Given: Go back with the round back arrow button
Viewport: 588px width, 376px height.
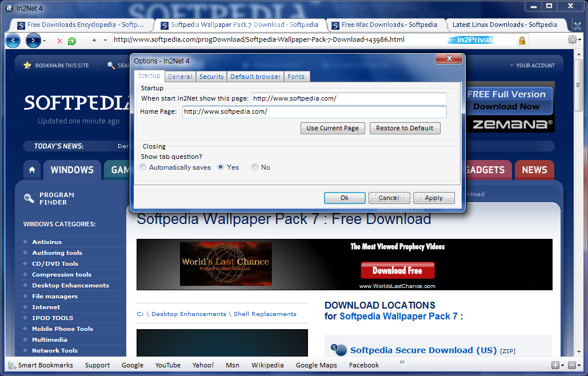Looking at the screenshot, I should (x=13, y=41).
